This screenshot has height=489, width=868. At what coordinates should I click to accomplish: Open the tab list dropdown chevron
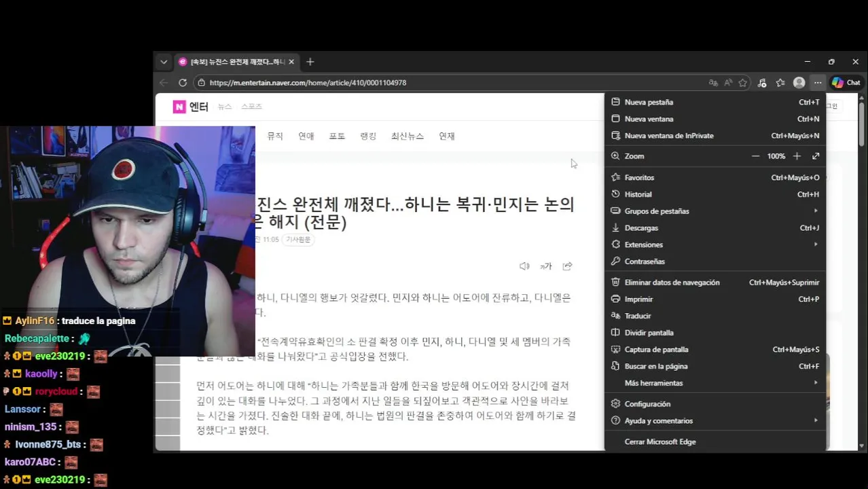coord(164,62)
